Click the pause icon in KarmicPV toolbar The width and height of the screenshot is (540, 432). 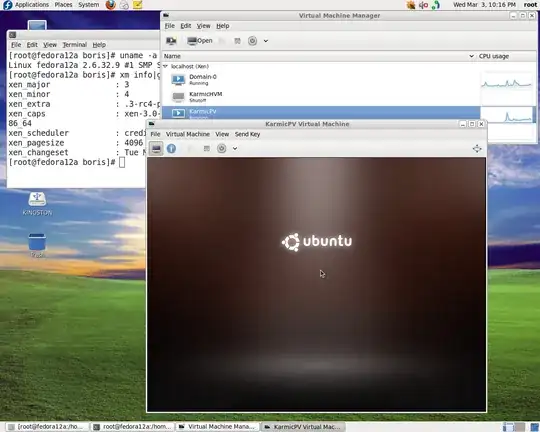[206, 148]
